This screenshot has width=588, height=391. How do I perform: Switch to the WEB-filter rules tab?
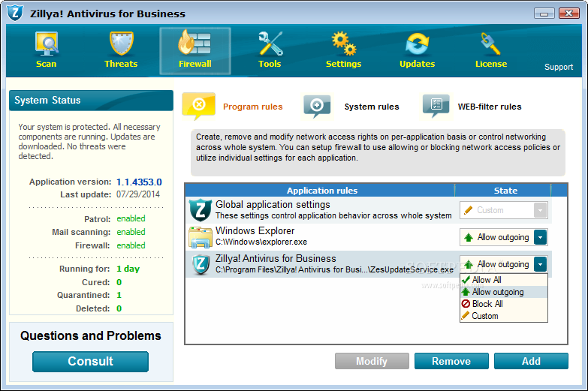(490, 107)
